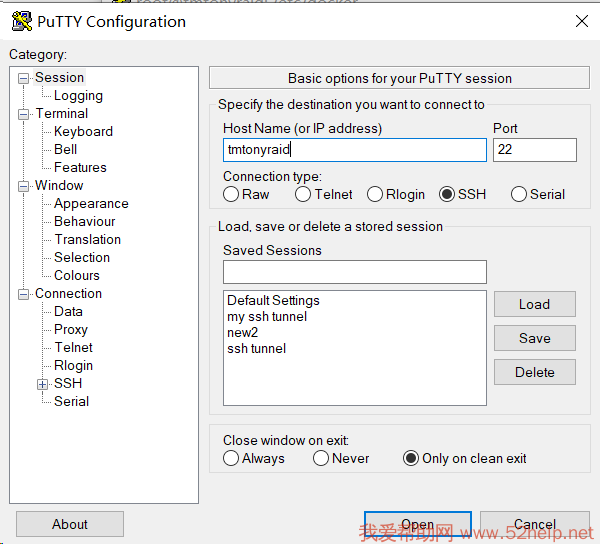Image resolution: width=600 pixels, height=544 pixels.
Task: Set close window on exit to Never
Action: tap(321, 459)
